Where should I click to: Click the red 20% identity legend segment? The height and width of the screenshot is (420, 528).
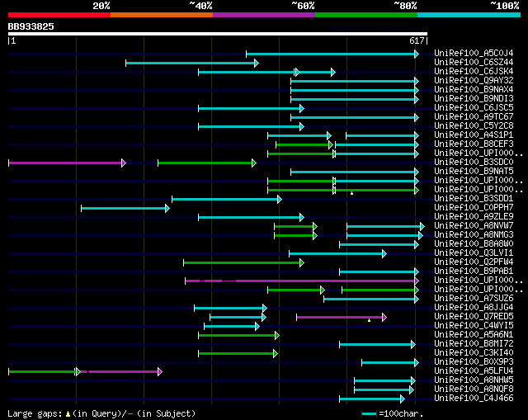click(59, 15)
